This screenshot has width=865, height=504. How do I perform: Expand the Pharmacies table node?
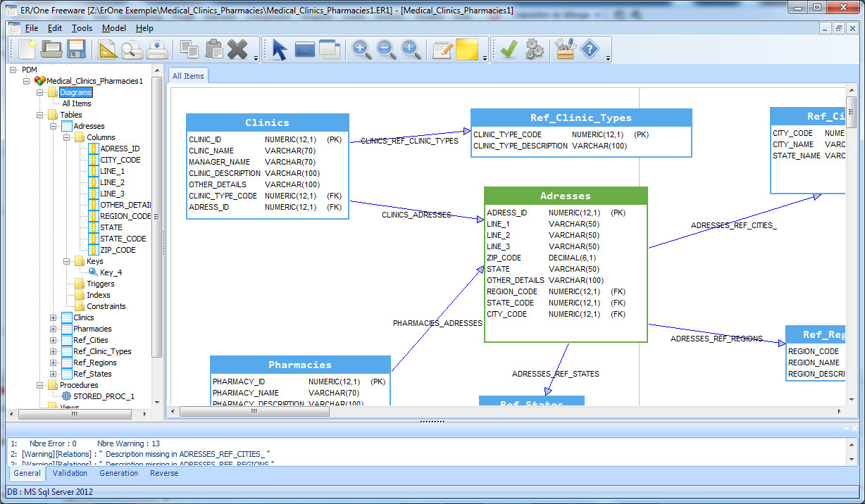[53, 329]
